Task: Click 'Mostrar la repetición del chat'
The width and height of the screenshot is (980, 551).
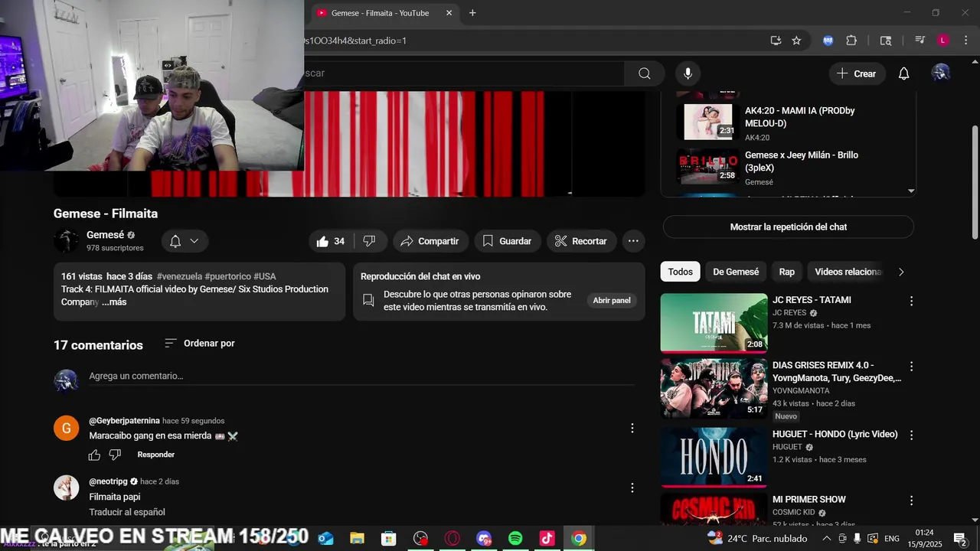Action: pyautogui.click(x=789, y=227)
